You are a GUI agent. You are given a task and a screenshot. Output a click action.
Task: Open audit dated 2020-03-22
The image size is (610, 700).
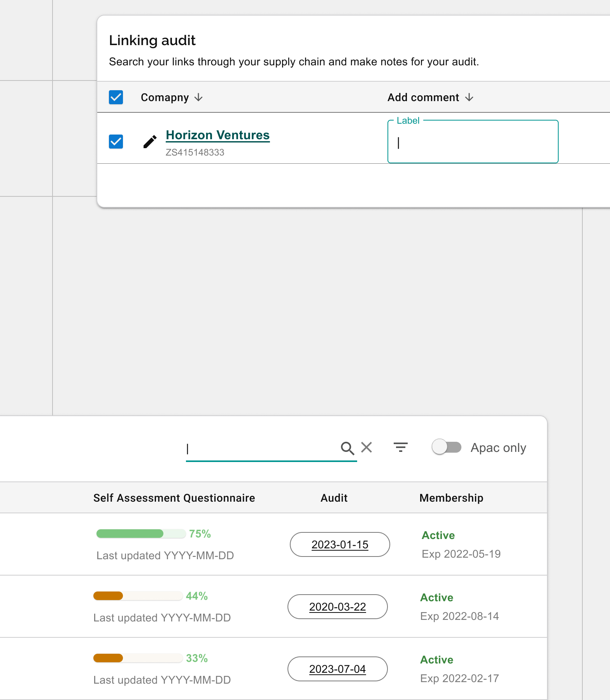(337, 607)
